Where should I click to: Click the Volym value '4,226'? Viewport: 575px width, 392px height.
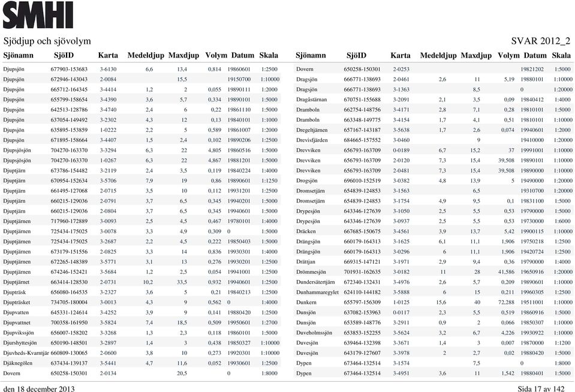coord(507,333)
